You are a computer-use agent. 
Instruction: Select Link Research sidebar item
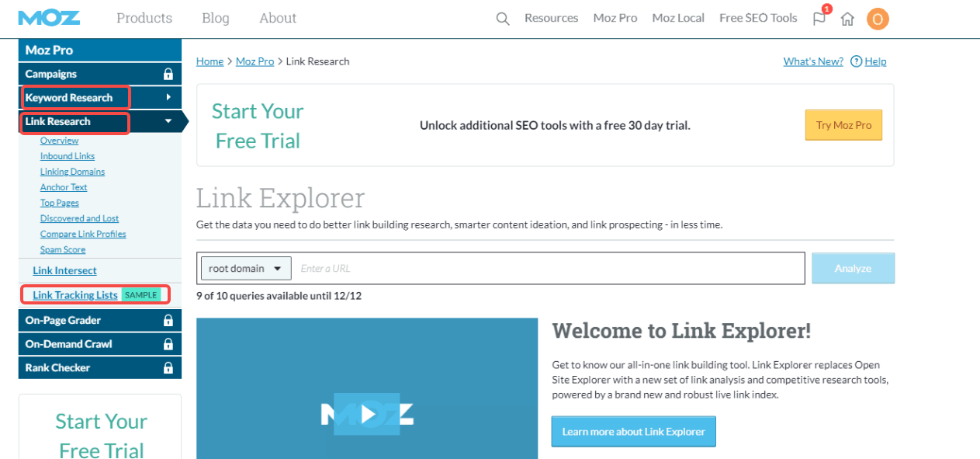[x=100, y=121]
